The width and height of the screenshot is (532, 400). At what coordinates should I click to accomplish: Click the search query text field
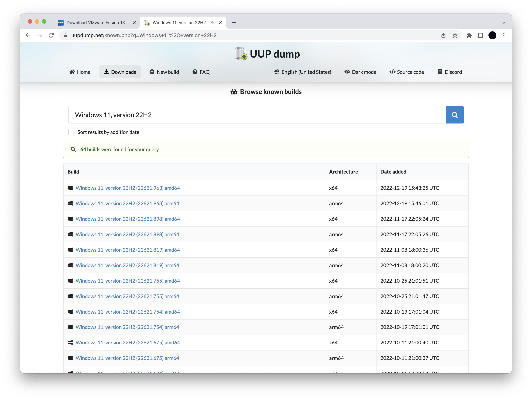(x=257, y=115)
